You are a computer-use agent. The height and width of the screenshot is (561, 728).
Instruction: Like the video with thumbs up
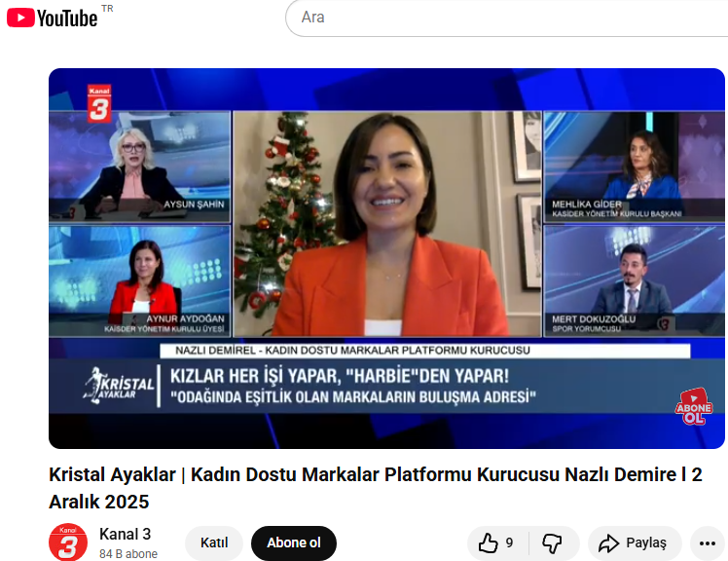[497, 542]
